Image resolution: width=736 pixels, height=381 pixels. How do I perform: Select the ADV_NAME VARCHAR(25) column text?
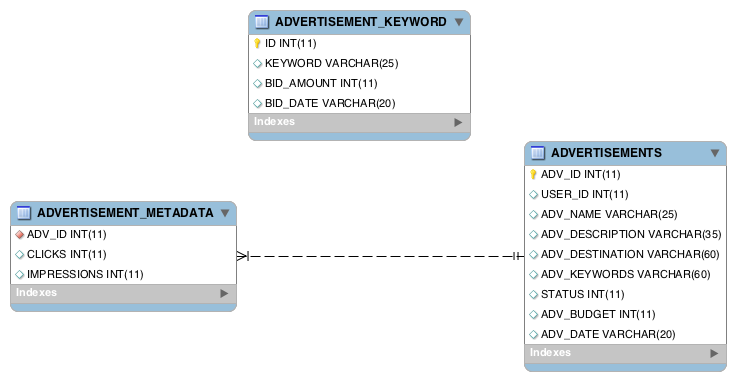609,214
